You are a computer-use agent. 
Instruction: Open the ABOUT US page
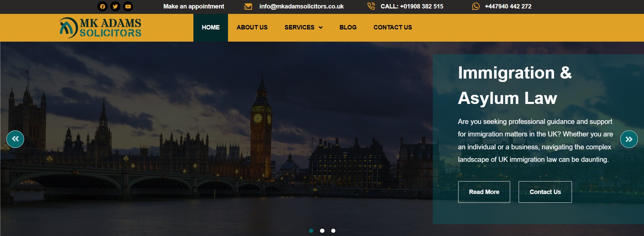tap(252, 27)
